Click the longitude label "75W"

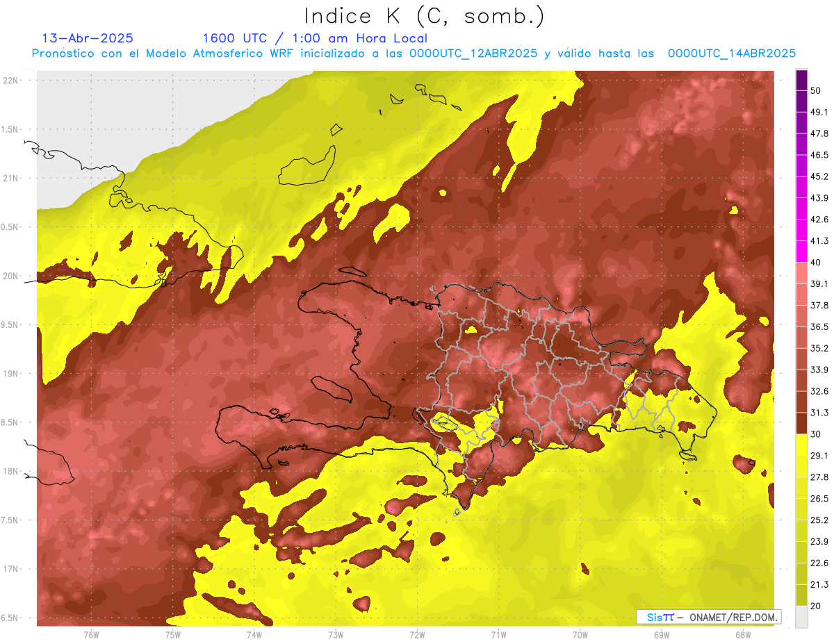coord(172,634)
